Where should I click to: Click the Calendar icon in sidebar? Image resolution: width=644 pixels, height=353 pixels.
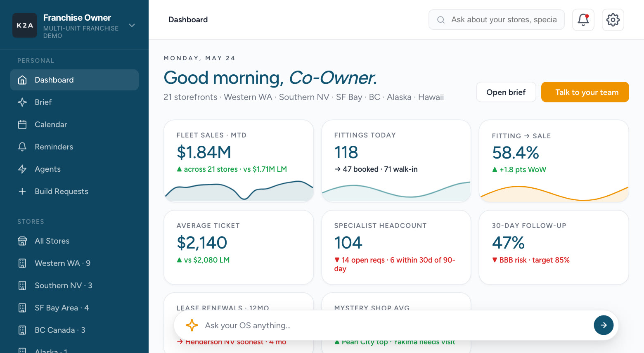22,125
